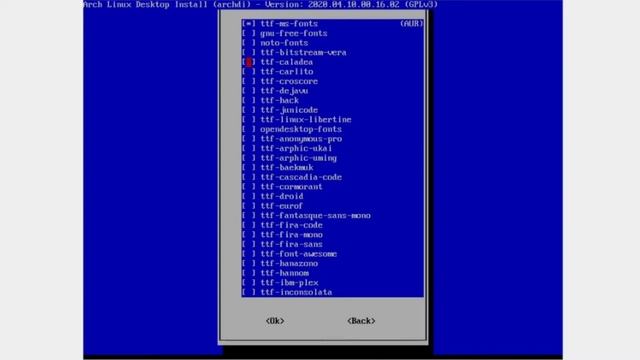Select the ttf-cascadia-code label text
640x360 pixels.
click(301, 177)
